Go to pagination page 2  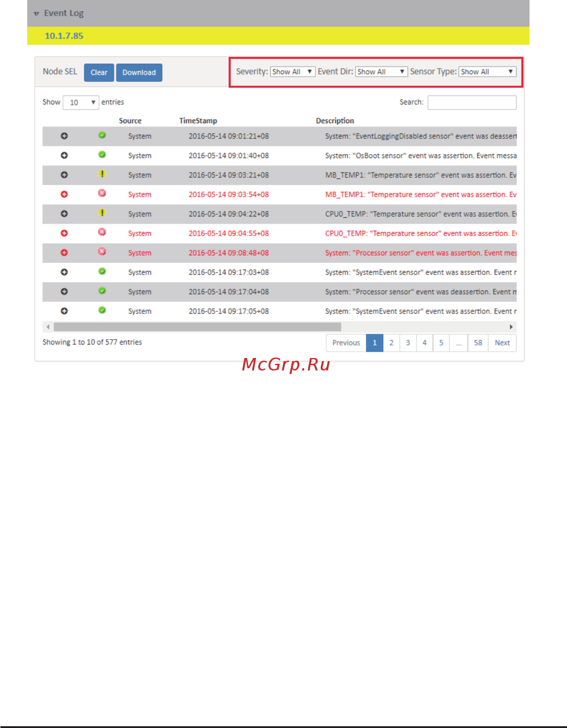tap(391, 343)
